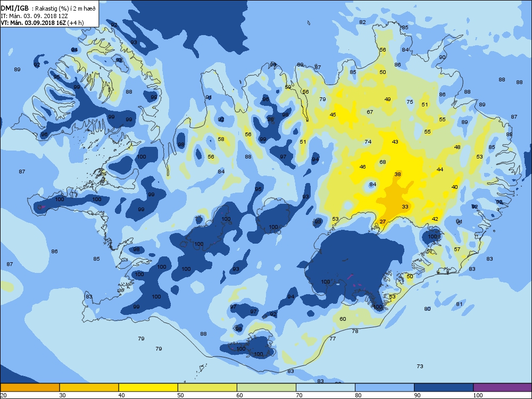The image size is (532, 399).
Task: Select the map value 43
Action: pos(395,142)
